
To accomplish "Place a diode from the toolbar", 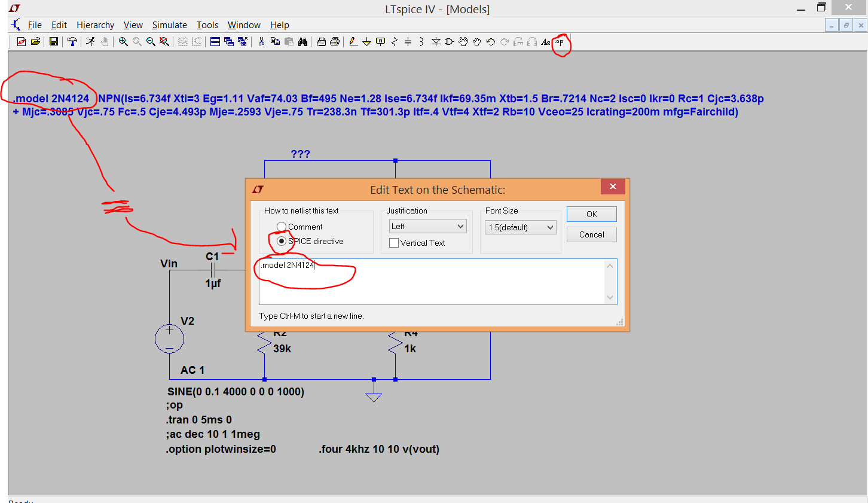I will [436, 42].
